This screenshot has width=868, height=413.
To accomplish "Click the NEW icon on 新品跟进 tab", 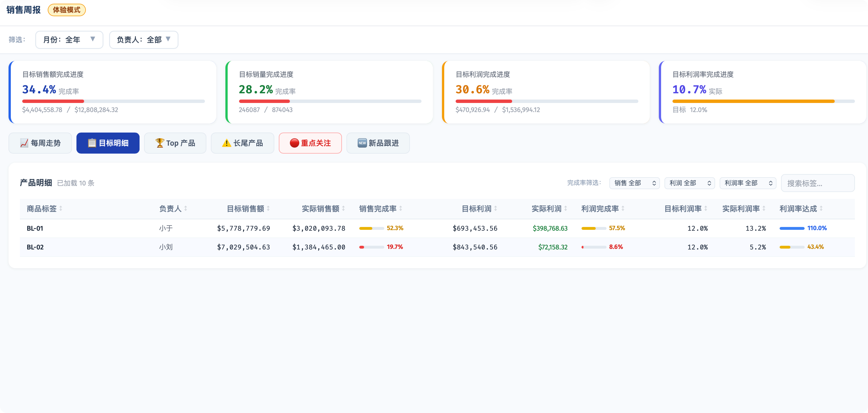I will click(362, 143).
